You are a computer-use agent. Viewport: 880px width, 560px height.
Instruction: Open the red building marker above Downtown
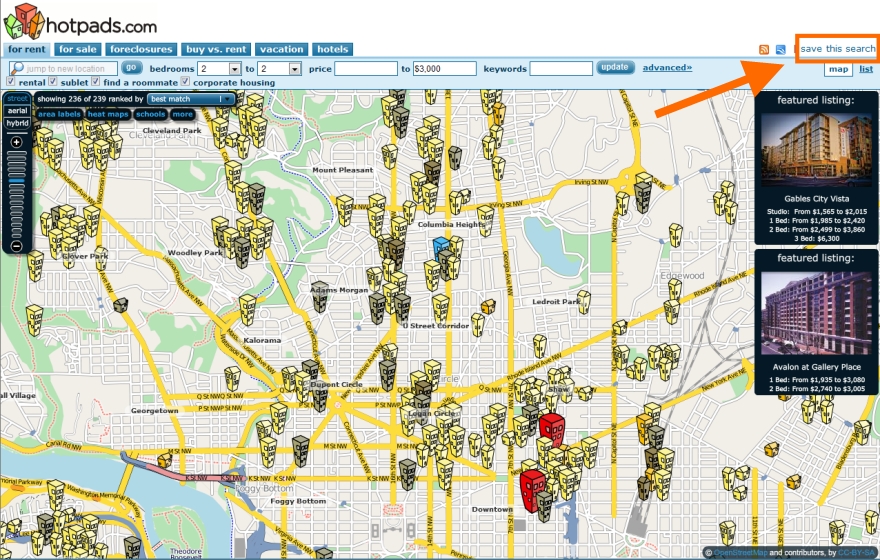(x=532, y=490)
